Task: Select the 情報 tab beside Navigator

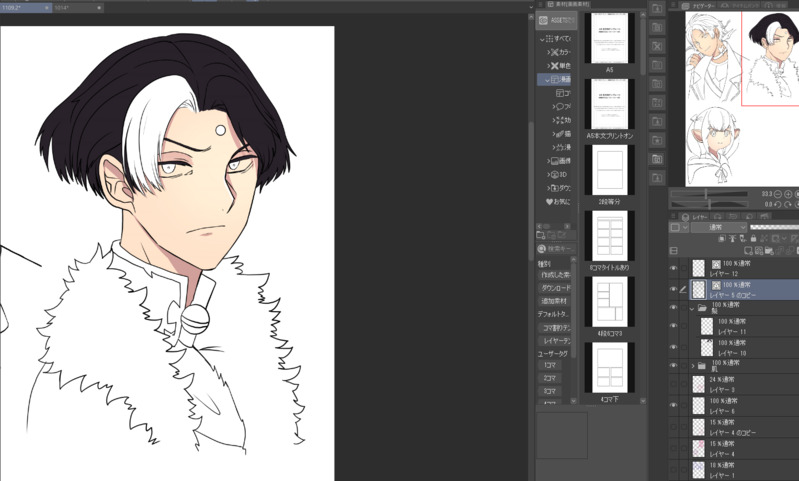Action: pyautogui.click(x=775, y=6)
